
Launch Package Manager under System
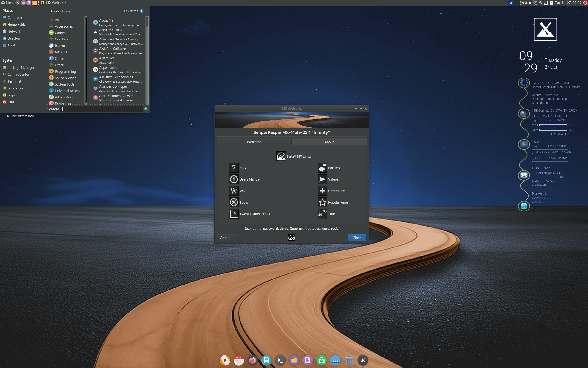[18, 67]
